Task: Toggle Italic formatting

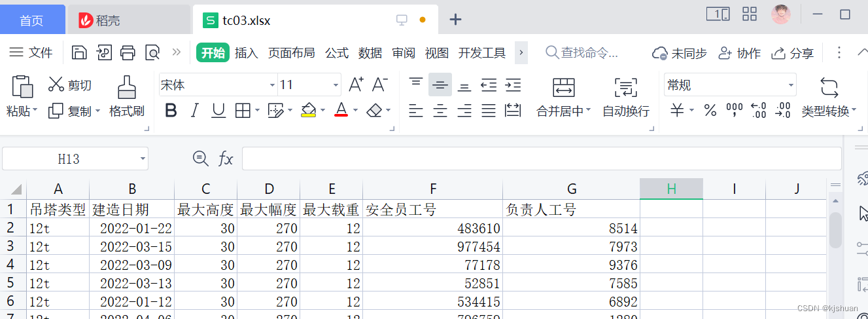Action: tap(194, 110)
